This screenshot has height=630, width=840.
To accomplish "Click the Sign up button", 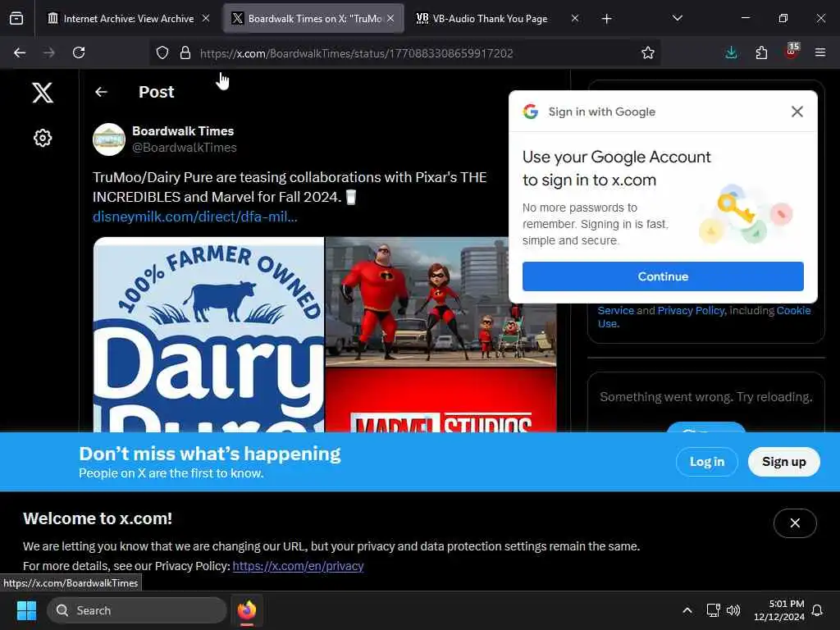I will [x=783, y=462].
